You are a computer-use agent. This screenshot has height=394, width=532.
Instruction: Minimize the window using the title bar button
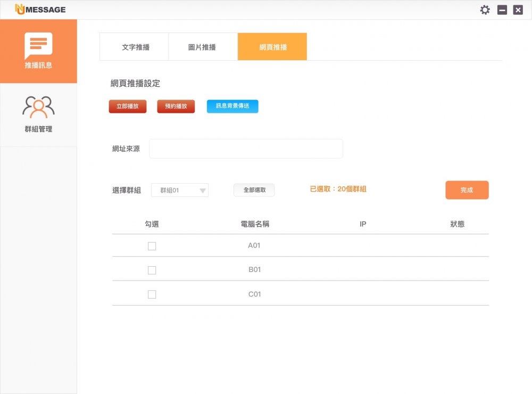tap(502, 10)
